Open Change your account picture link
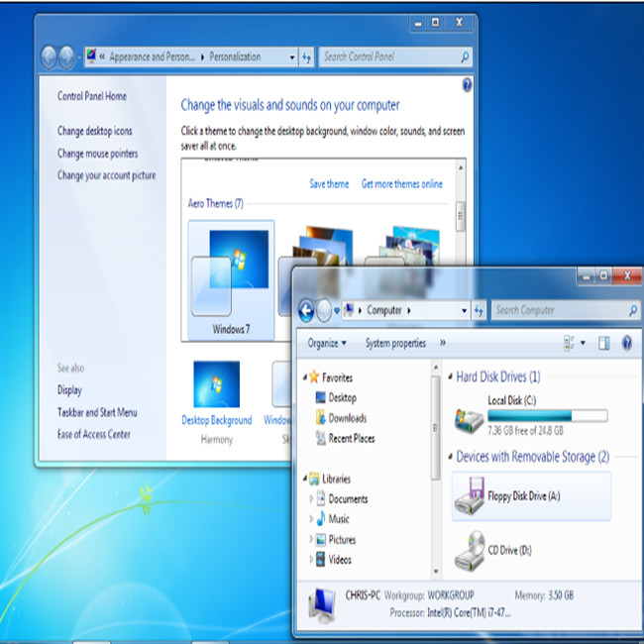The image size is (644, 644). (106, 175)
